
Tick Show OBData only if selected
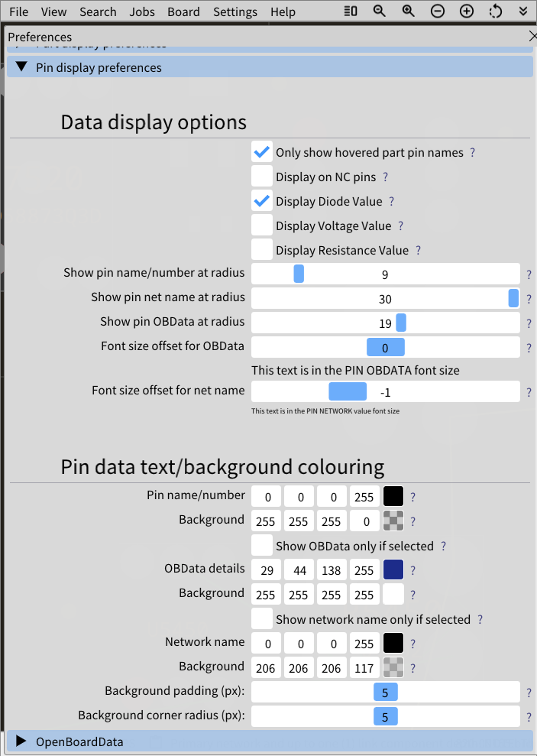pyautogui.click(x=262, y=546)
